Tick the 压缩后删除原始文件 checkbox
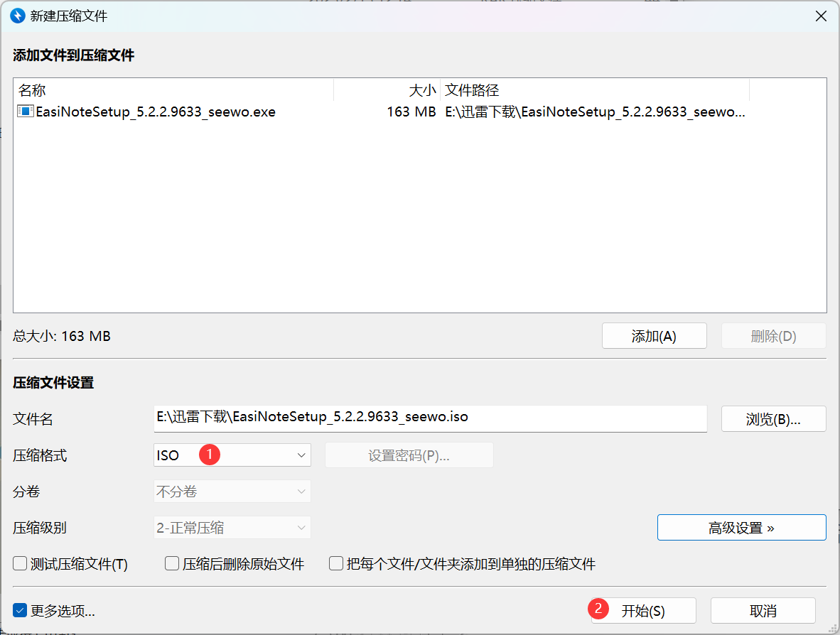This screenshot has width=840, height=635. pyautogui.click(x=172, y=564)
